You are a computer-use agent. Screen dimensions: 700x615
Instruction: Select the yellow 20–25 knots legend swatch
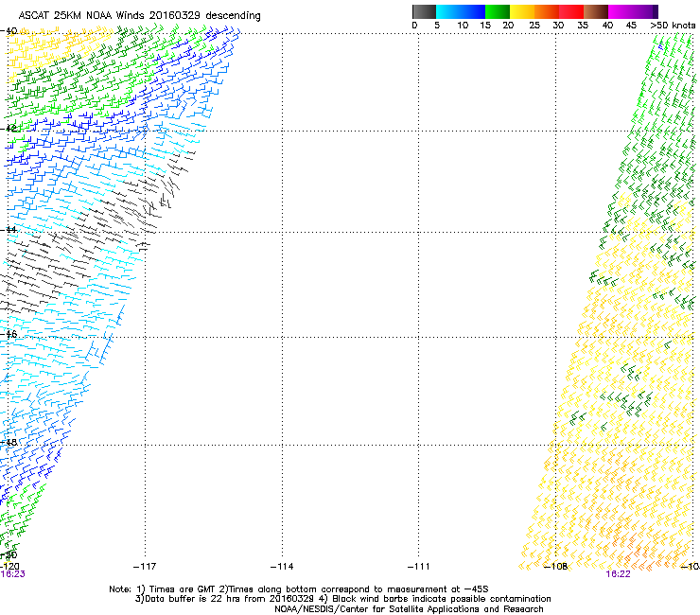pos(522,11)
